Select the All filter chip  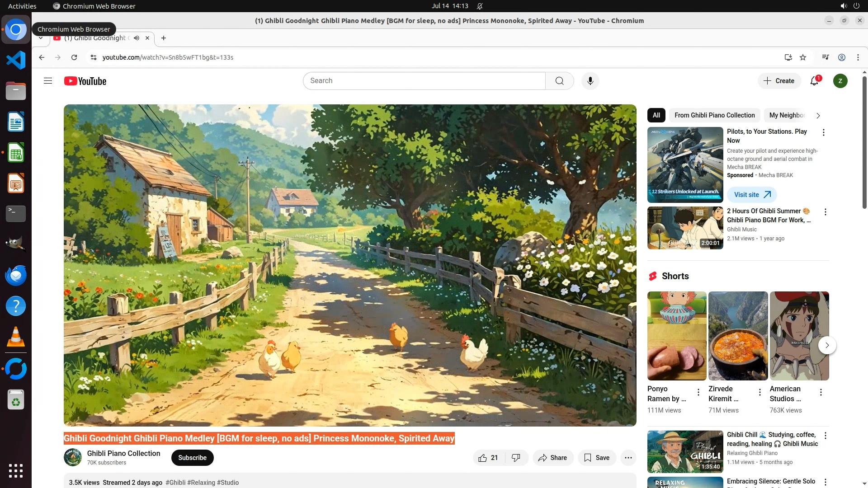[x=656, y=115]
